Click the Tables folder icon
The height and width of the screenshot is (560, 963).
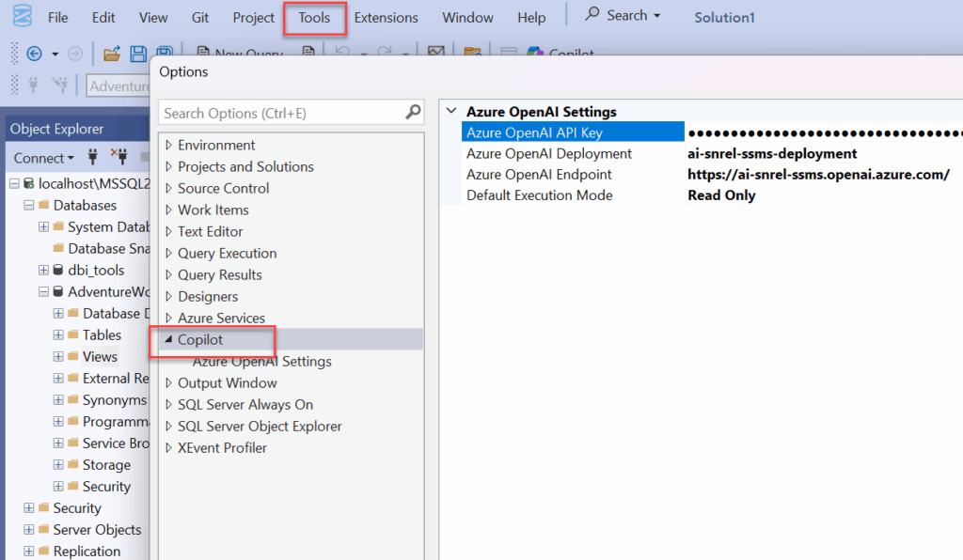point(73,334)
